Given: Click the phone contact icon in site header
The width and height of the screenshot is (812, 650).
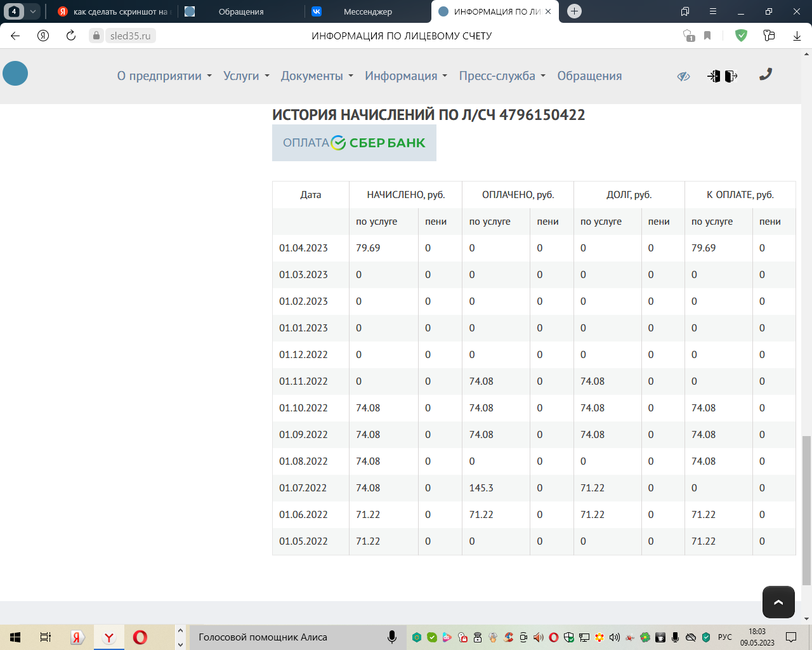Looking at the screenshot, I should coord(766,75).
